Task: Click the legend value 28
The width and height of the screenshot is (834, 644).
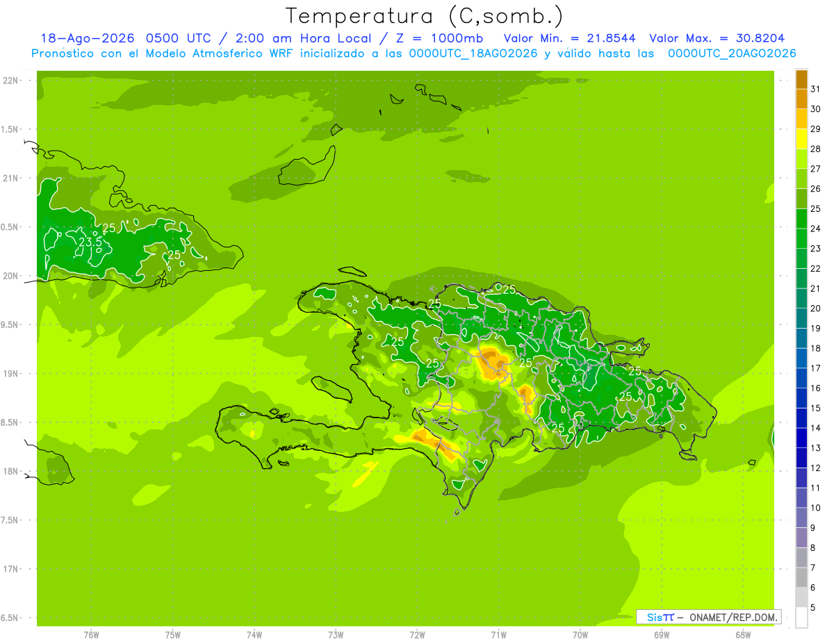Action: point(816,149)
